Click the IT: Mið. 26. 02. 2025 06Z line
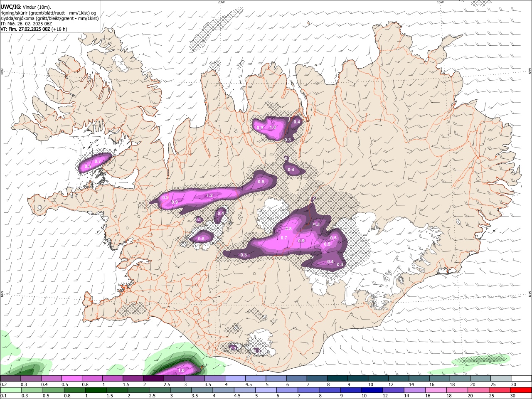This screenshot has height=399, width=532. point(26,24)
